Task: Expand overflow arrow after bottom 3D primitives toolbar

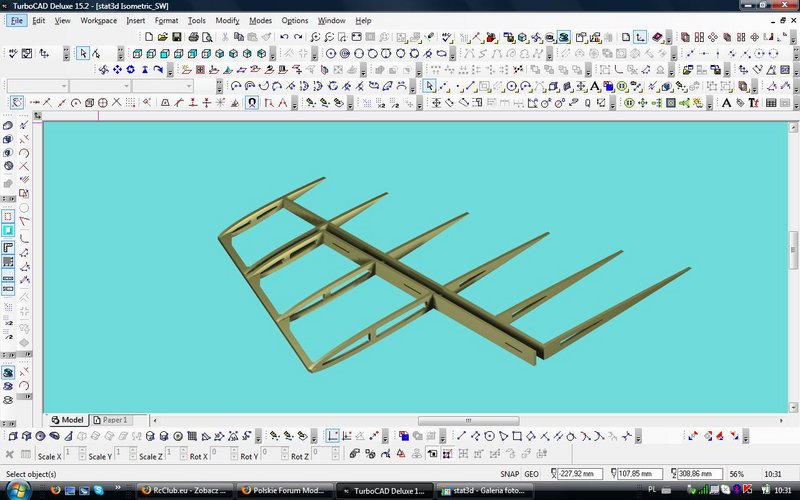Action: coord(258,436)
